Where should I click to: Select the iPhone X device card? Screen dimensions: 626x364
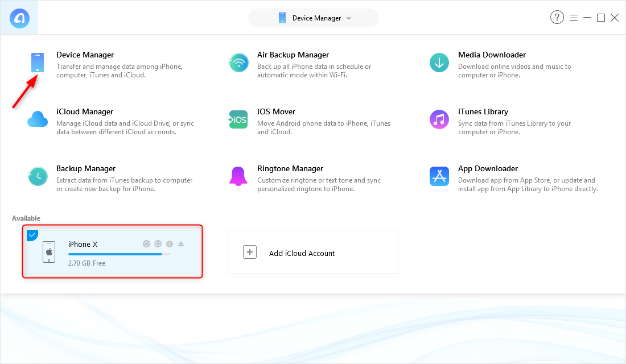[x=102, y=253]
